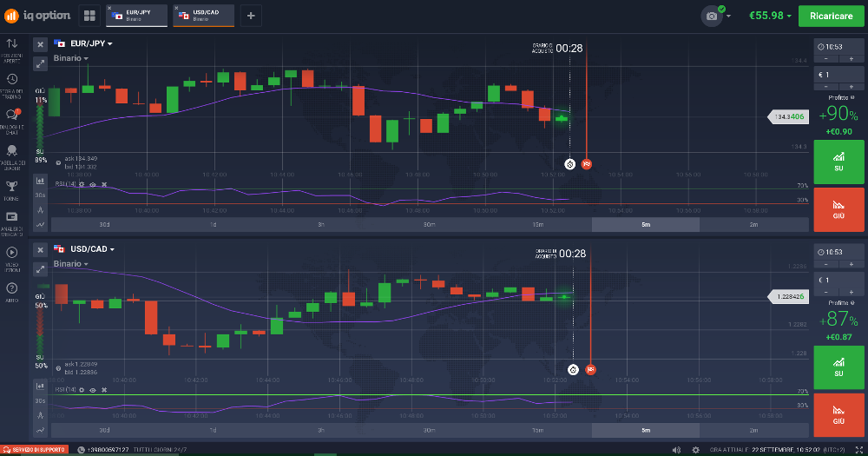Open the Storia dei Trading history panel

point(12,86)
